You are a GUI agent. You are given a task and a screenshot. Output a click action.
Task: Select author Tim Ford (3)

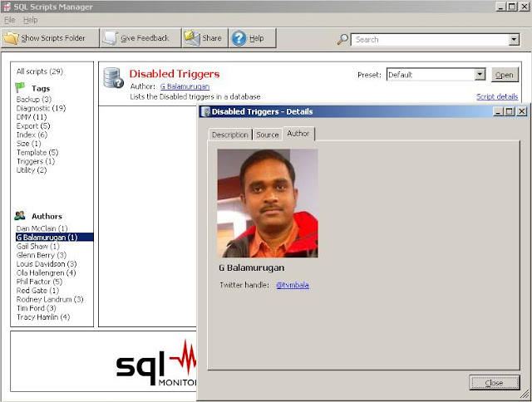pos(37,308)
